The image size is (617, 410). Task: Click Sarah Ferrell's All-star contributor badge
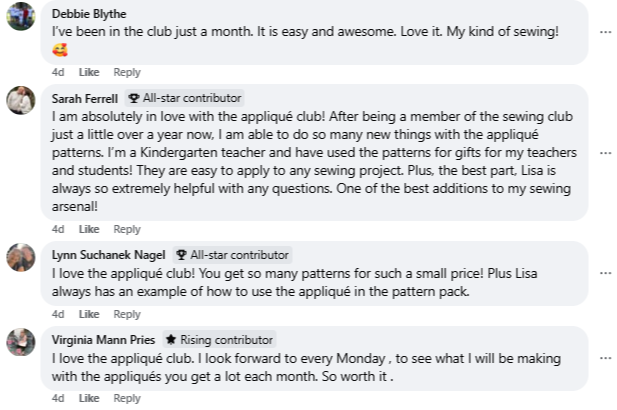185,98
